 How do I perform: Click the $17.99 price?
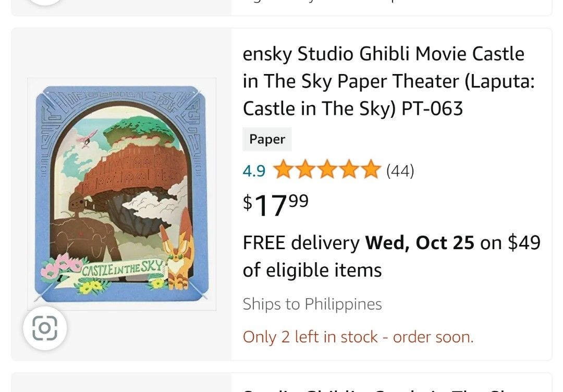tap(274, 205)
